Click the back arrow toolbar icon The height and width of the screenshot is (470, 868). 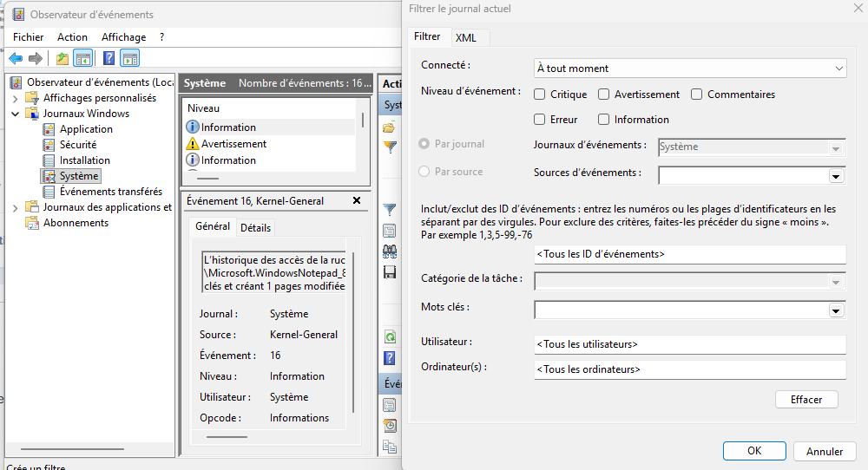16,58
